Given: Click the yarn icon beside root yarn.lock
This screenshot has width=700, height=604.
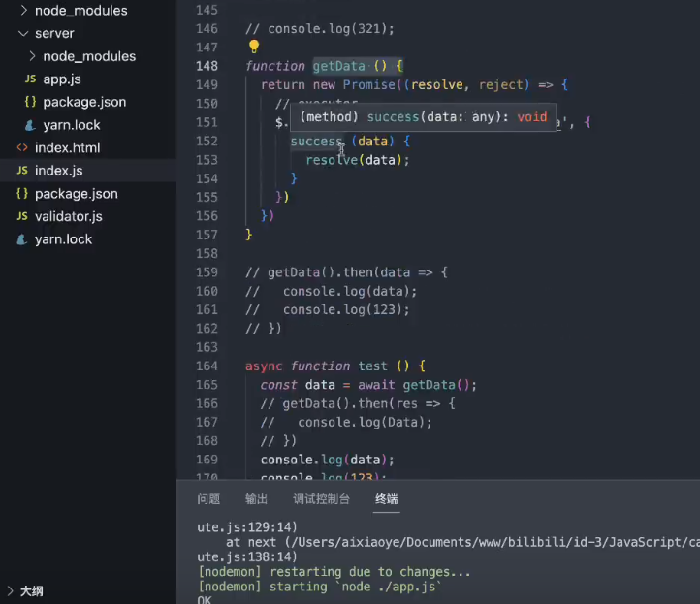Looking at the screenshot, I should [21, 239].
